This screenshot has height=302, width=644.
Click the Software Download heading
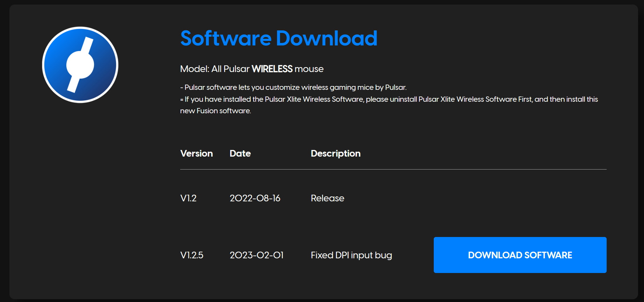[279, 38]
